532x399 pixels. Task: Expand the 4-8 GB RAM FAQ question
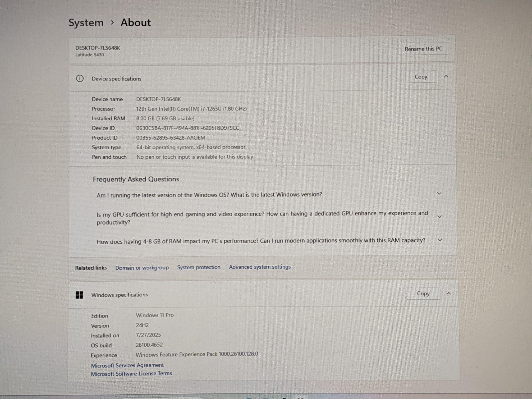coord(440,240)
